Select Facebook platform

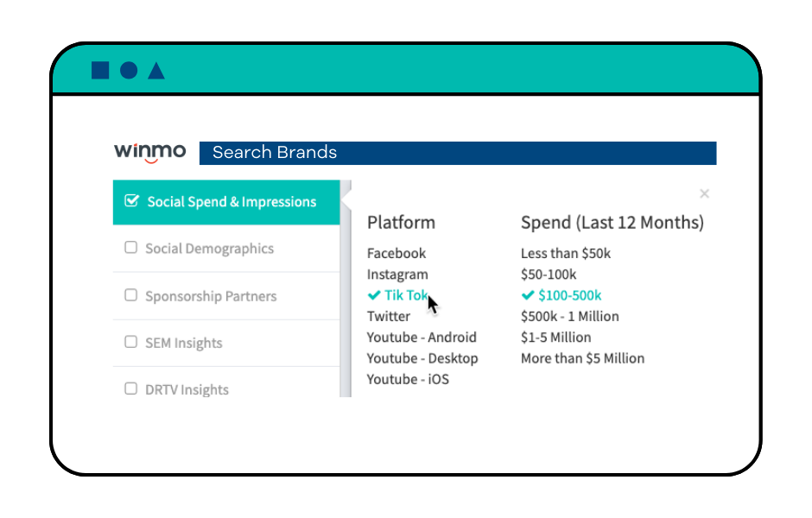(396, 254)
